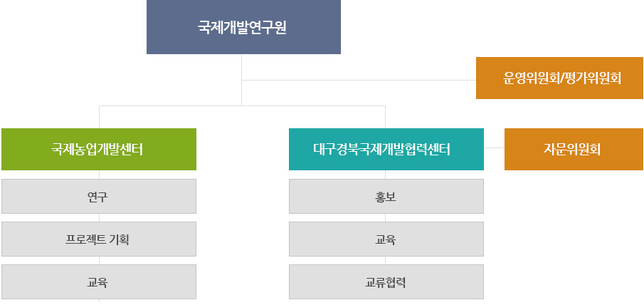The image size is (644, 305).
Task: Click line trailing below left 교육 box
Action: coord(99,301)
